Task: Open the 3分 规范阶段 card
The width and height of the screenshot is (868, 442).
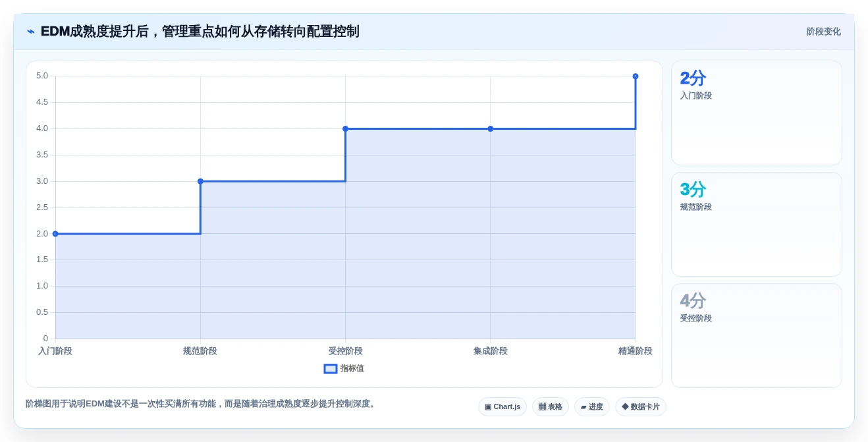Action: (x=757, y=224)
